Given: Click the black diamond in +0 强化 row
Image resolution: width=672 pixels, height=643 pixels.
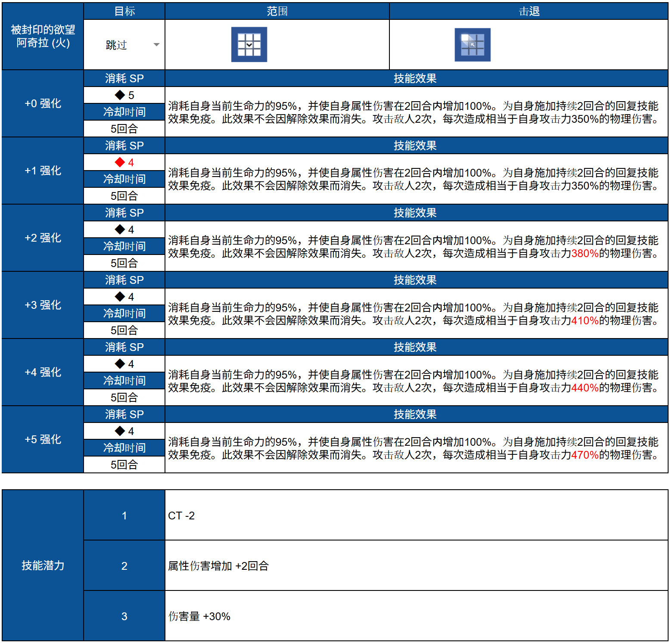Looking at the screenshot, I should click(x=120, y=95).
